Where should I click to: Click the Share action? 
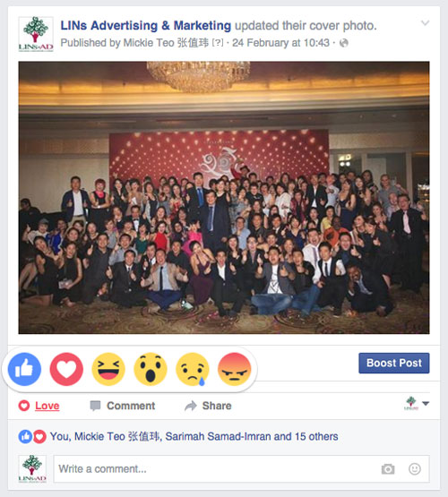pyautogui.click(x=208, y=406)
